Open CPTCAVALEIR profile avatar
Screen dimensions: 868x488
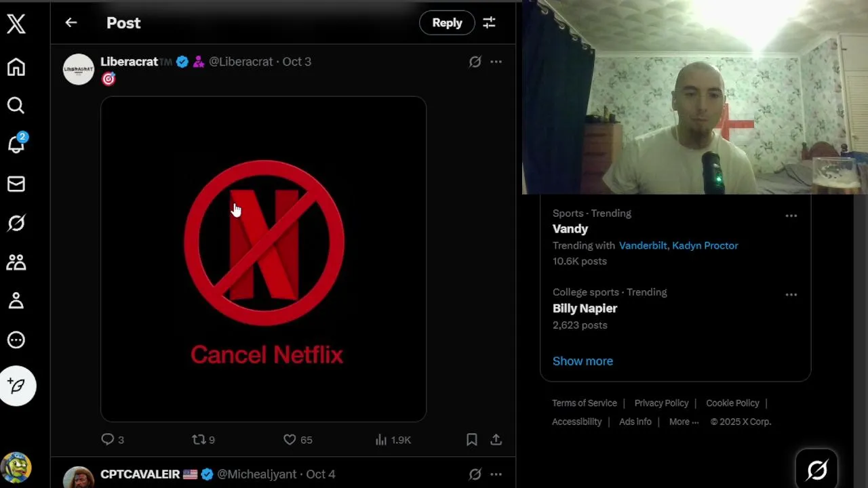pyautogui.click(x=79, y=478)
